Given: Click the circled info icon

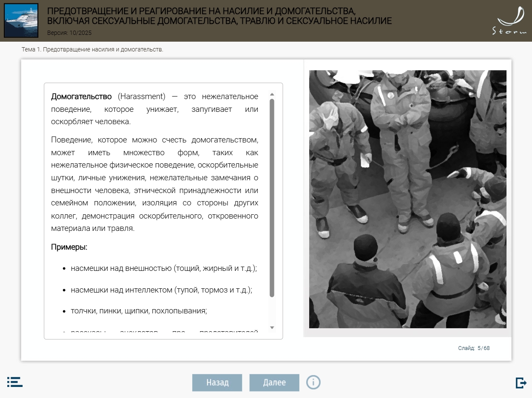Looking at the screenshot, I should pyautogui.click(x=313, y=382).
